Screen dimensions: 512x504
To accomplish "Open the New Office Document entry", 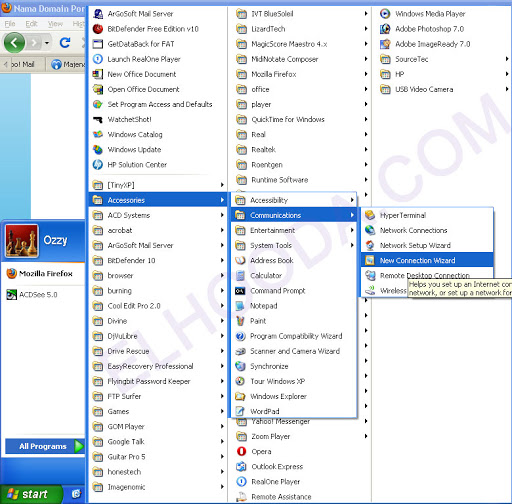I will 158,74.
